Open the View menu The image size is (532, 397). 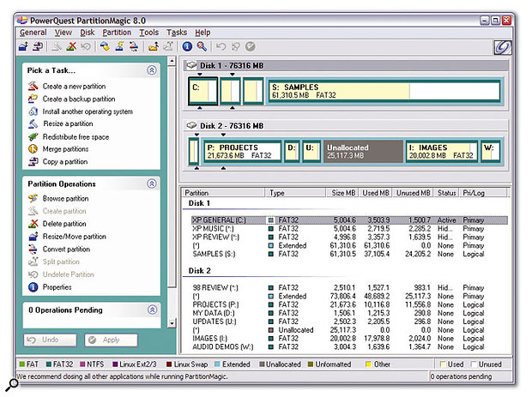click(x=63, y=33)
